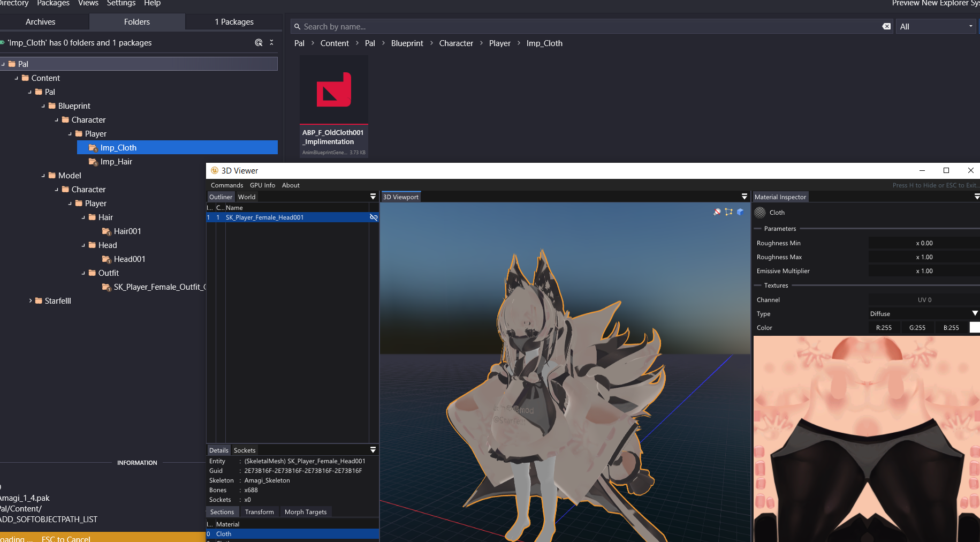Switch to the 1 Packages tab
Screen dimensions: 980x542
(234, 22)
